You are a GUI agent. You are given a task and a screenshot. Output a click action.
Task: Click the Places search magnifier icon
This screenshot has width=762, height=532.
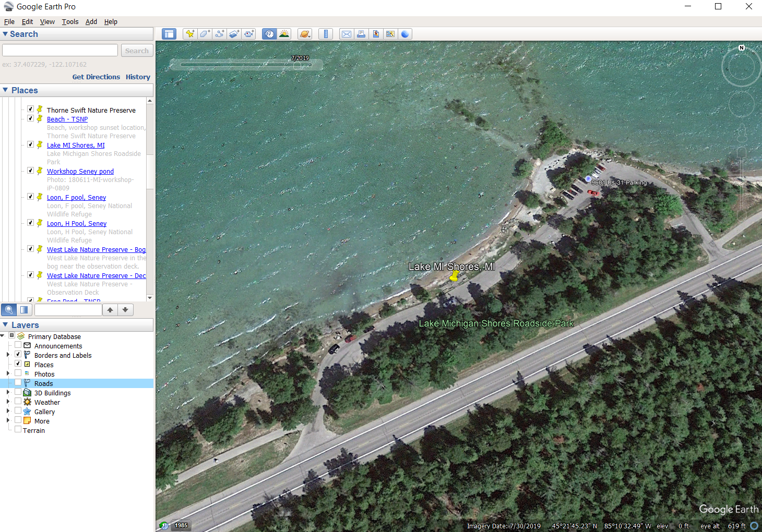pyautogui.click(x=9, y=310)
